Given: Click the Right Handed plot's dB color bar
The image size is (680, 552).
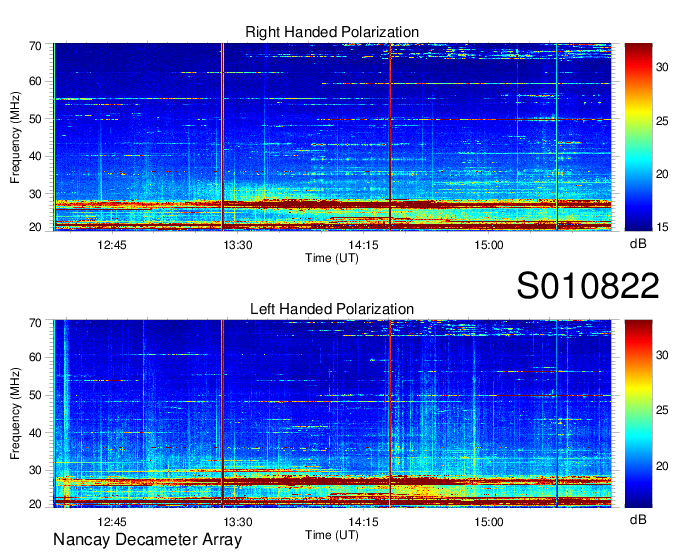Looking at the screenshot, I should click(638, 137).
